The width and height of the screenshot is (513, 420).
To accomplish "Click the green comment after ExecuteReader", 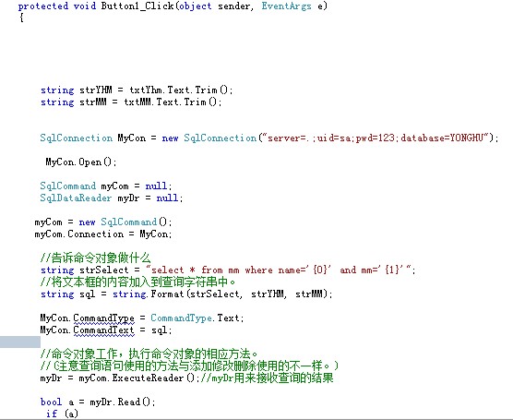I will pos(267,378).
